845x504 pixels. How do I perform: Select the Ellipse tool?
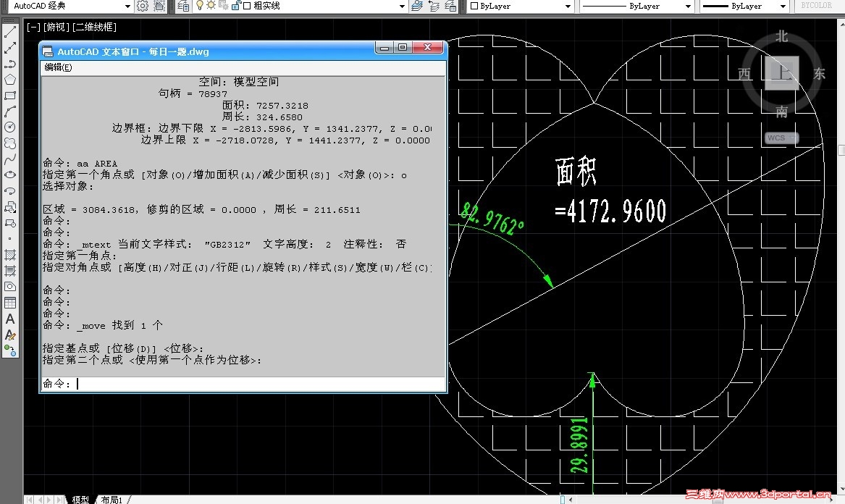[x=9, y=175]
